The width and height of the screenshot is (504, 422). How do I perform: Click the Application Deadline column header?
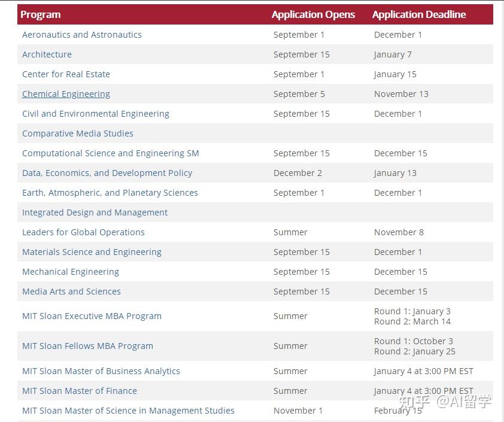[419, 14]
